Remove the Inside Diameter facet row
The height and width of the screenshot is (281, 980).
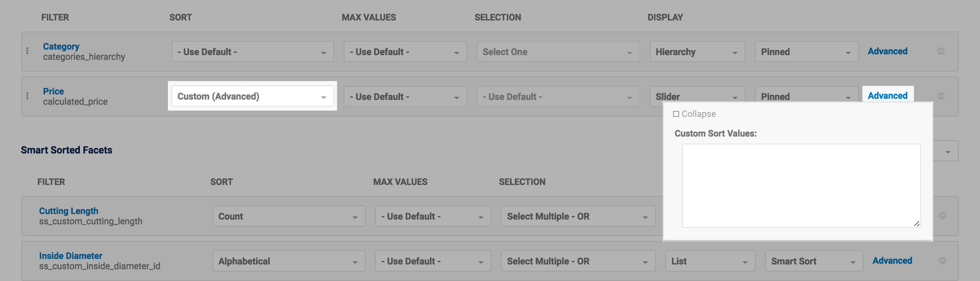pos(942,261)
